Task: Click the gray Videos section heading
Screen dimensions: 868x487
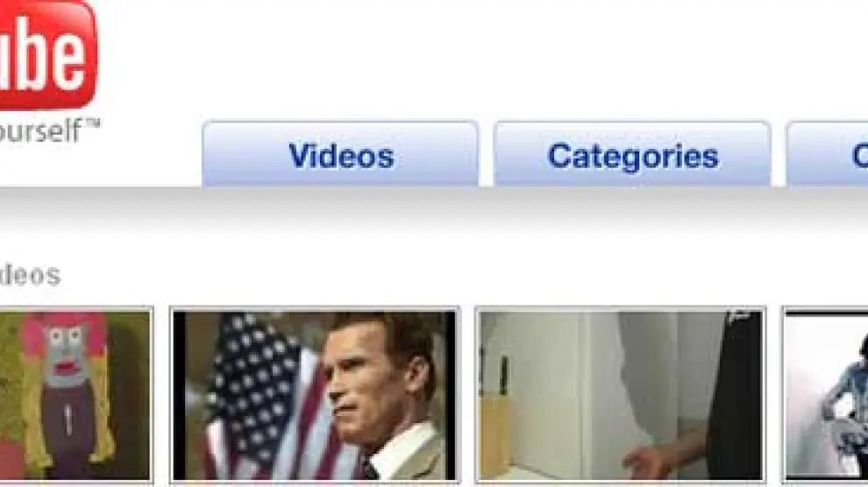Action: tap(29, 275)
